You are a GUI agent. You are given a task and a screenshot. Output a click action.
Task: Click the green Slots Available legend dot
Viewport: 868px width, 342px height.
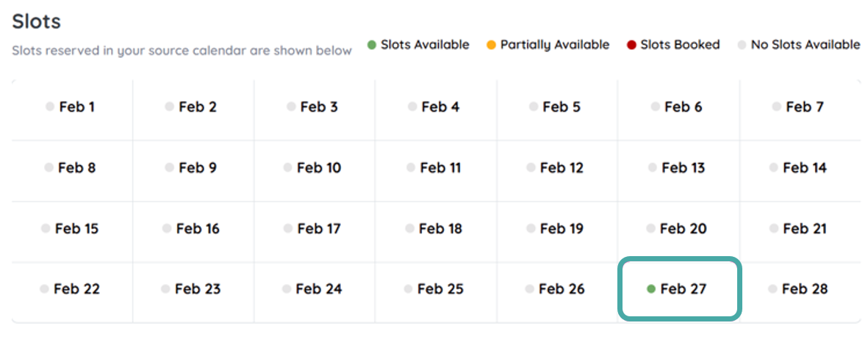tap(372, 46)
